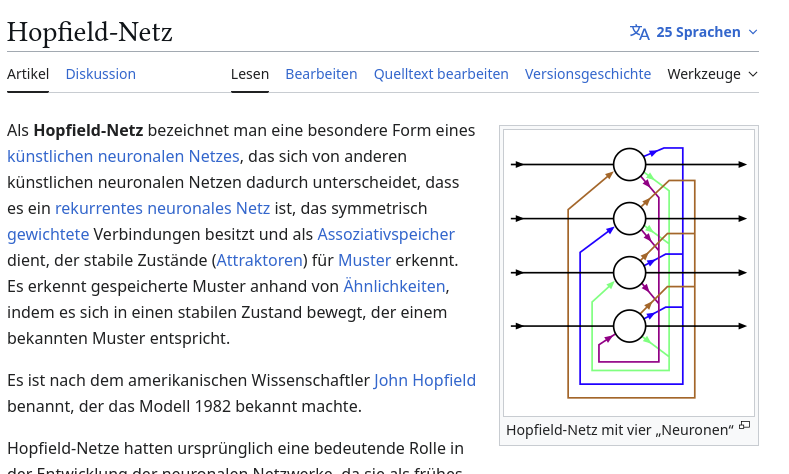The width and height of the screenshot is (789, 474).
Task: Follow the Ähnlichkeiten link
Action: pyautogui.click(x=394, y=286)
